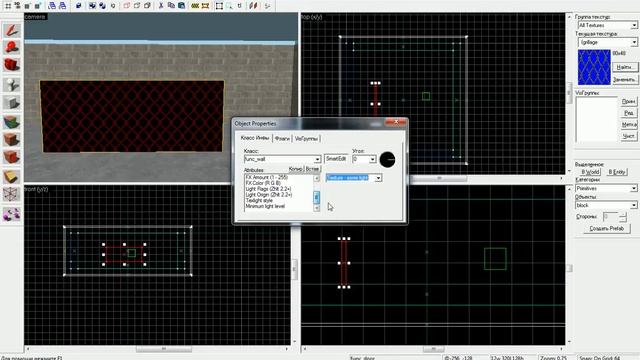
Task: Click the paste toolbar icon
Action: [x=182, y=6]
